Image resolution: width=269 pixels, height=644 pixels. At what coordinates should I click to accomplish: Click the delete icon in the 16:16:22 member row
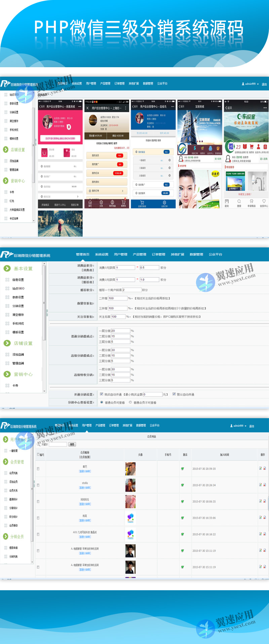point(264,534)
